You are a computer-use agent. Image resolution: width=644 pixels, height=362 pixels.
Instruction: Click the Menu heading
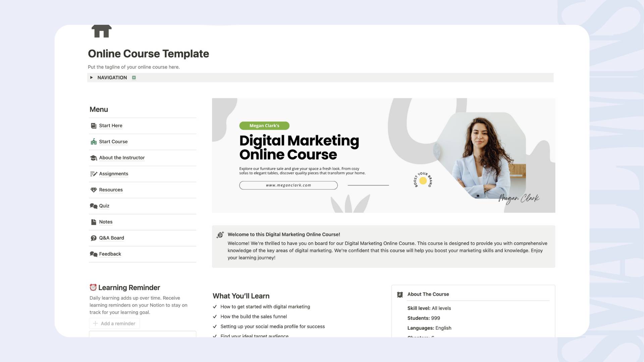[99, 109]
